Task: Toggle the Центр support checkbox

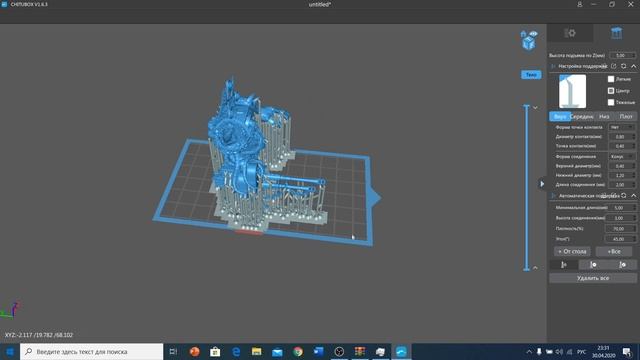Action: (x=611, y=91)
